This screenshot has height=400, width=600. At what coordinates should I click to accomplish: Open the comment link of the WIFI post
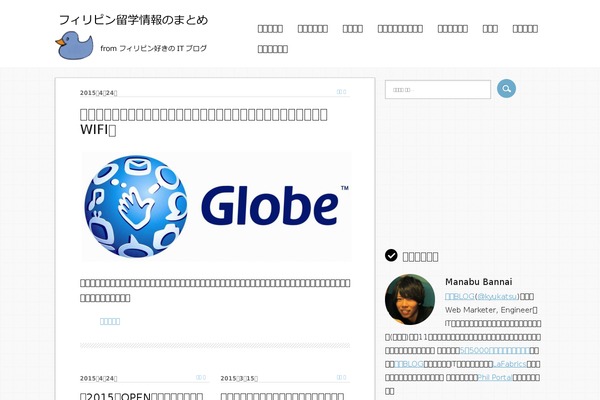pos(341,92)
